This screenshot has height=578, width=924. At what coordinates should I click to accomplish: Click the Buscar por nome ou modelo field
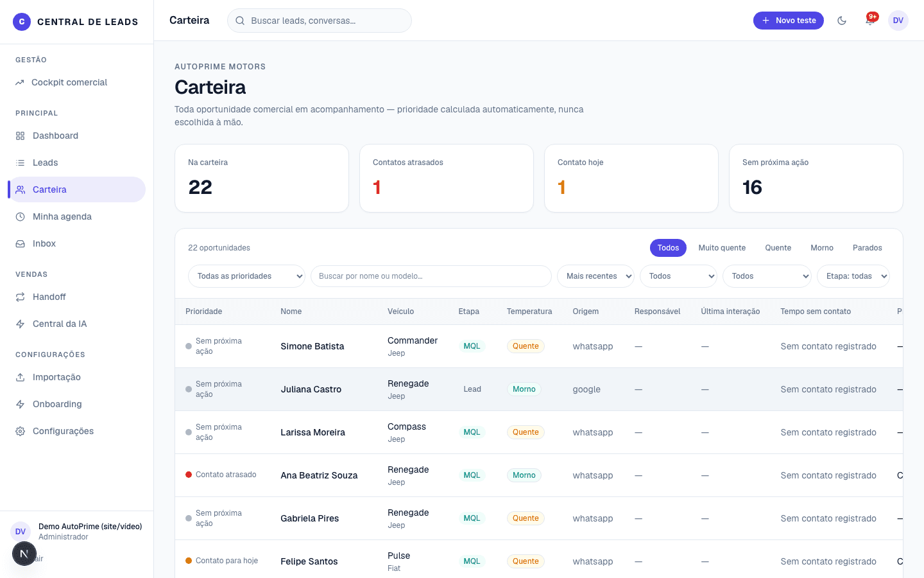point(431,276)
